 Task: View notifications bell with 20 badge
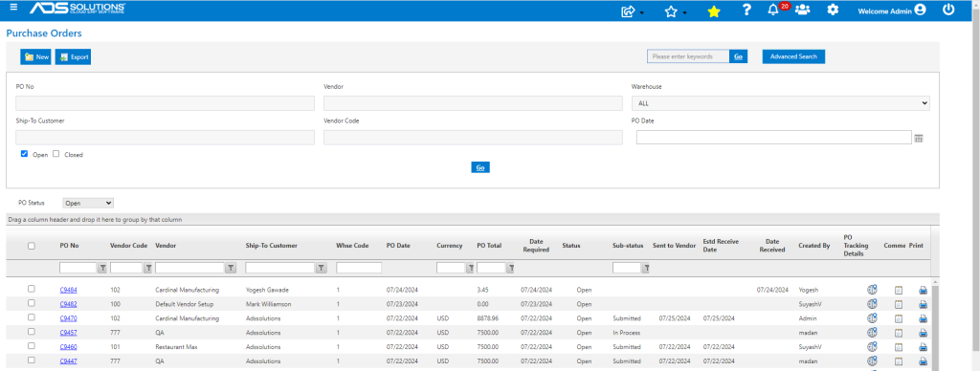[774, 10]
